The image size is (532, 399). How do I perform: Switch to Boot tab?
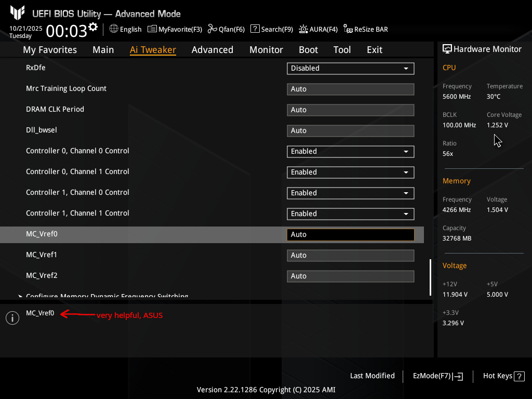(x=308, y=50)
